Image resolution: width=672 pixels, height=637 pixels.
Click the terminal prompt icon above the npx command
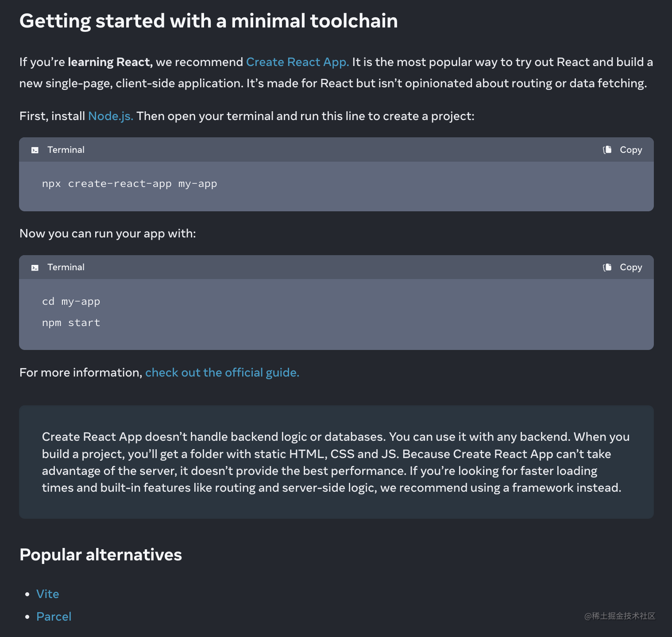coord(35,150)
